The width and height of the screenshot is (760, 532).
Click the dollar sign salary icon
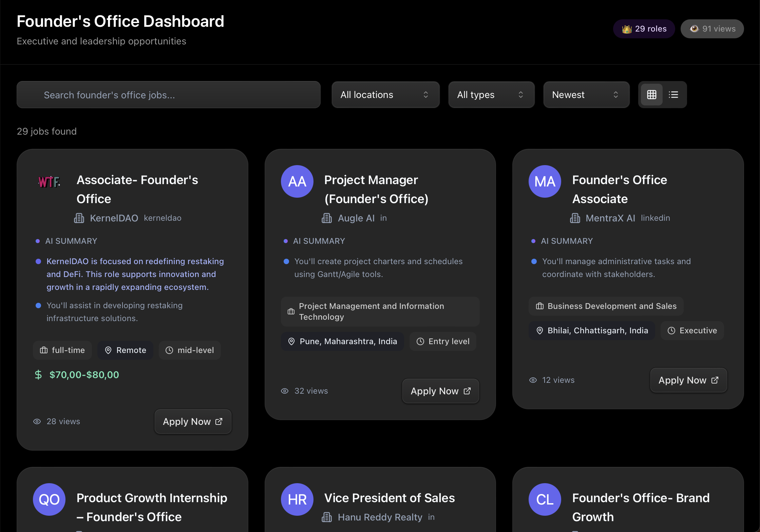(38, 375)
